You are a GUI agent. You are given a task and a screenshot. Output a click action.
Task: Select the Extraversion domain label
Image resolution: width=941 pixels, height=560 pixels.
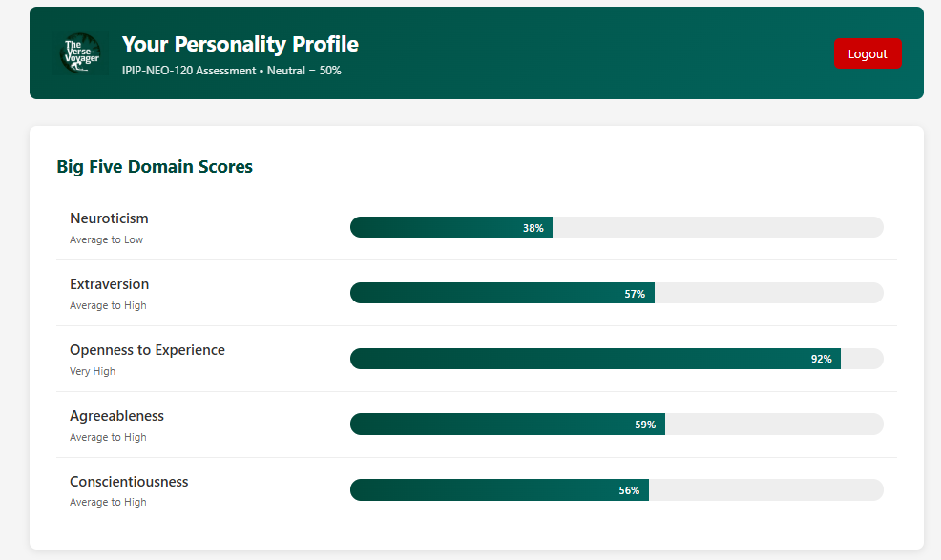[109, 284]
